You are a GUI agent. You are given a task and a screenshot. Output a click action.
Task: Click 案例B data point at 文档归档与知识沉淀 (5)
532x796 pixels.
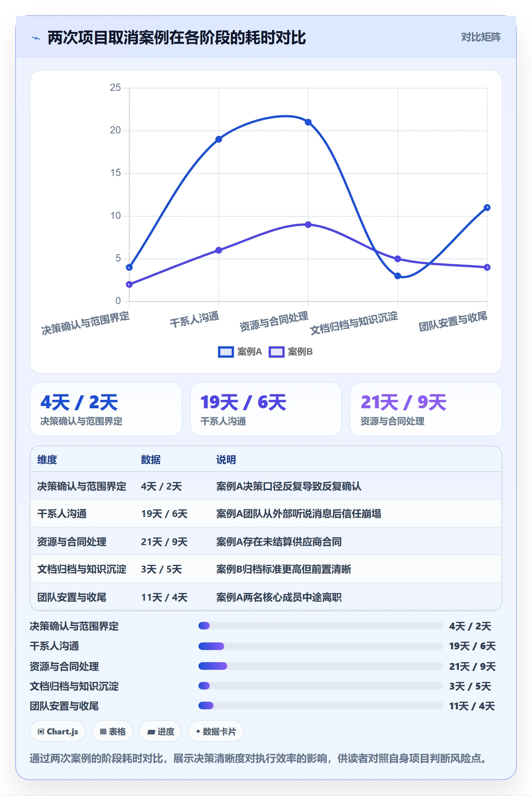(397, 259)
